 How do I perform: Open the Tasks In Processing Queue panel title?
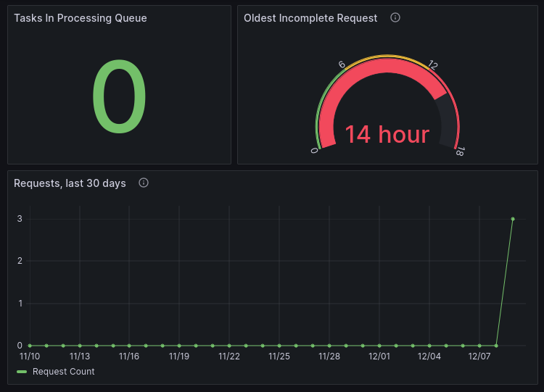80,18
